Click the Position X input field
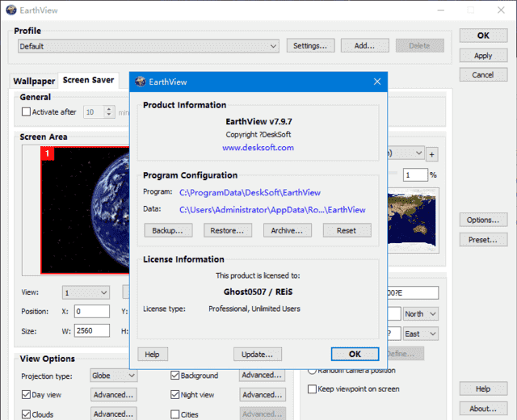The height and width of the screenshot is (420, 517). pos(92,311)
